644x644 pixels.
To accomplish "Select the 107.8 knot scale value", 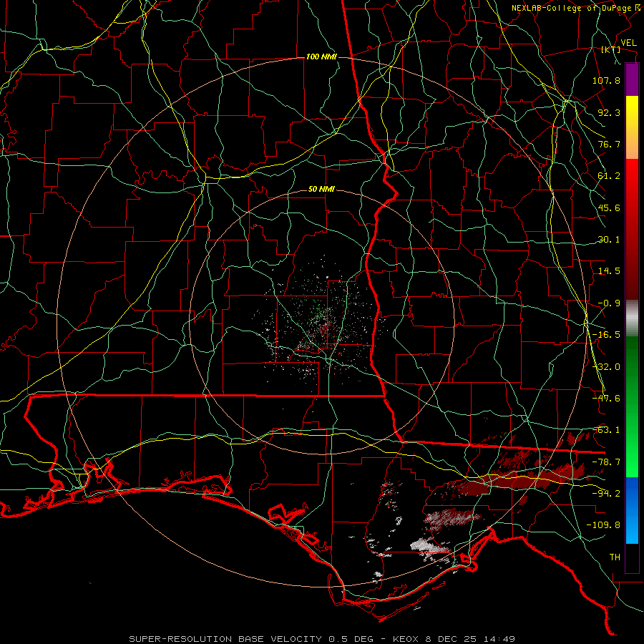I will point(606,80).
